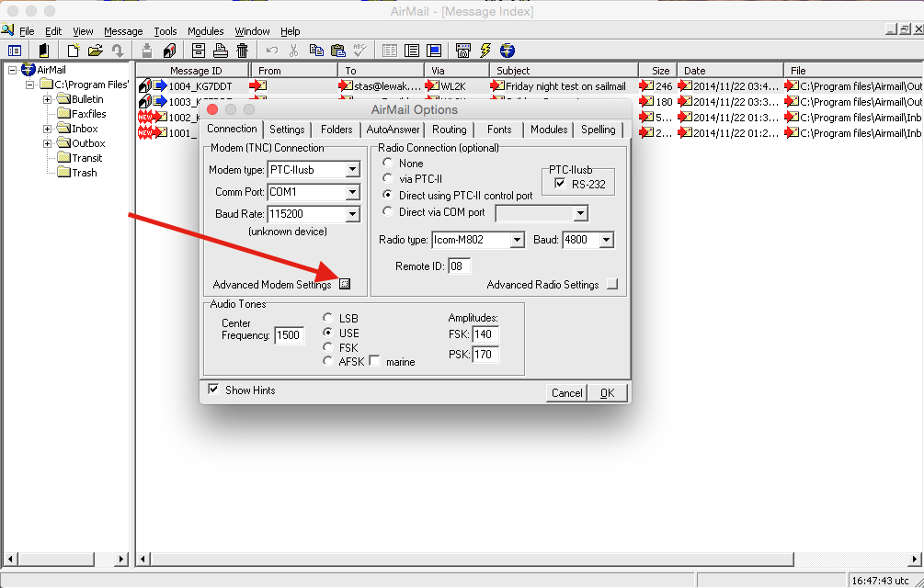The image size is (924, 588).
Task: Expand the Inbox folder tree node
Action: click(47, 129)
